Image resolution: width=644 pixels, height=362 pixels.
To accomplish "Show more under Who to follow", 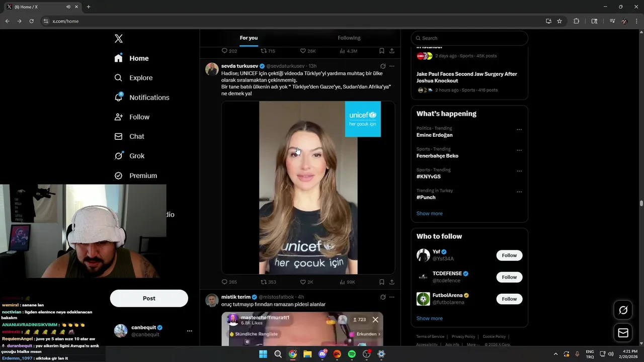I will (x=429, y=319).
